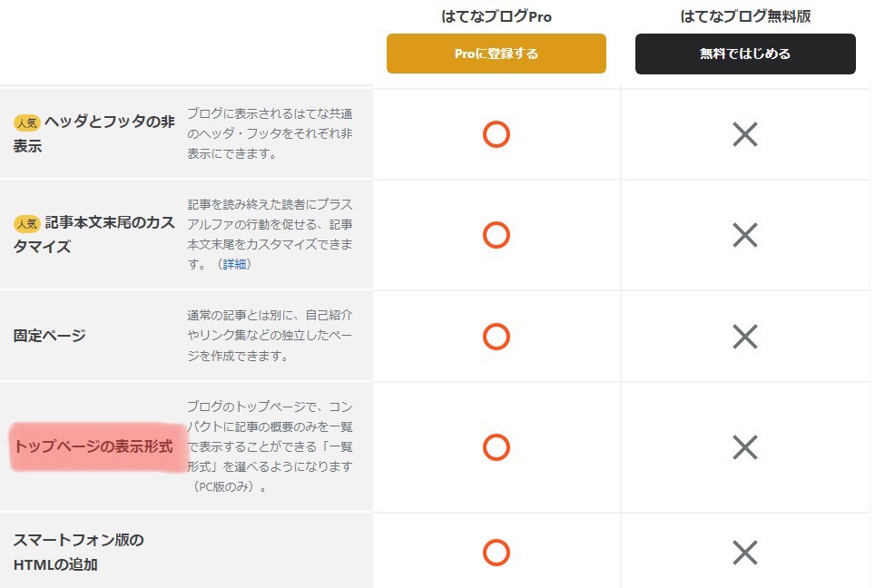Image resolution: width=875 pixels, height=588 pixels.
Task: Select the 固定ページ feature title
Action: 49,336
